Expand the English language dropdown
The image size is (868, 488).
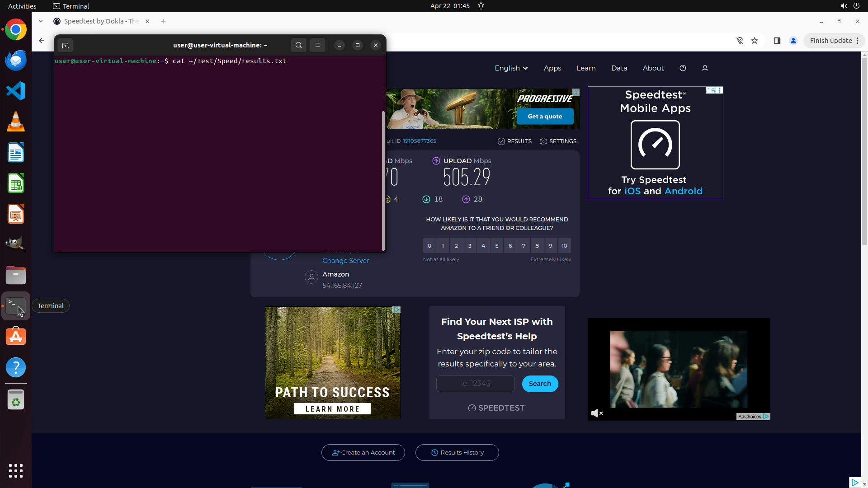(x=511, y=68)
